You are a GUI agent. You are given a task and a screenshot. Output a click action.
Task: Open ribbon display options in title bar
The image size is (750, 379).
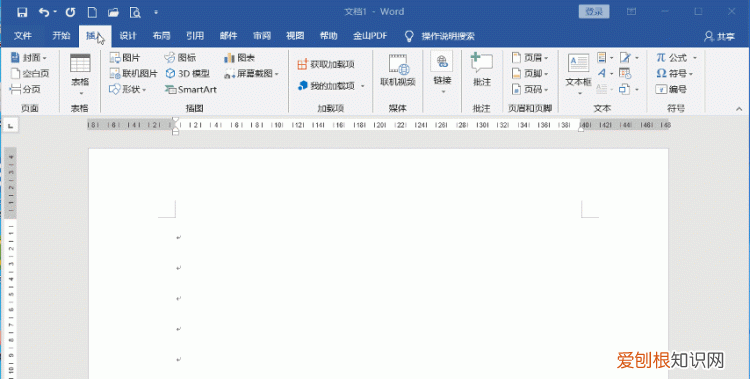(631, 12)
